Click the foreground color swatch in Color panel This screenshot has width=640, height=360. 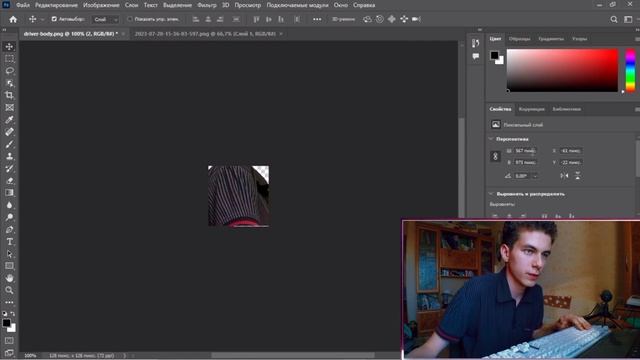tap(494, 55)
